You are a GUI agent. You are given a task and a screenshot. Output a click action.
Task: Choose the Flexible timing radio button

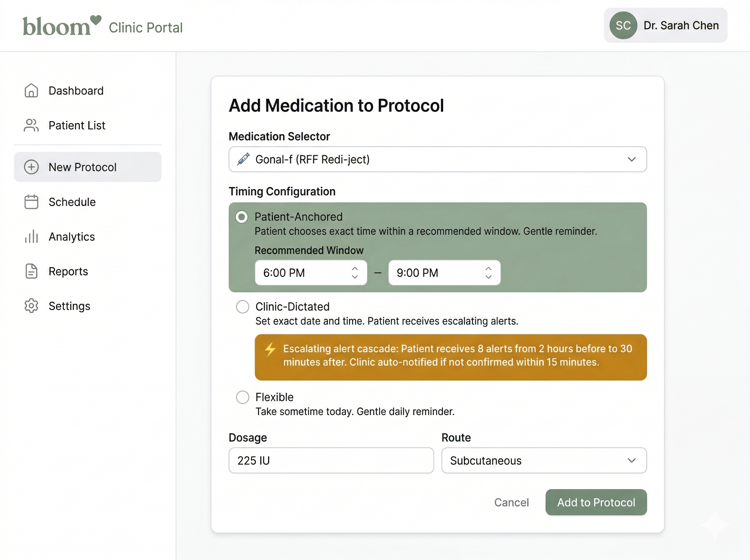(x=242, y=397)
